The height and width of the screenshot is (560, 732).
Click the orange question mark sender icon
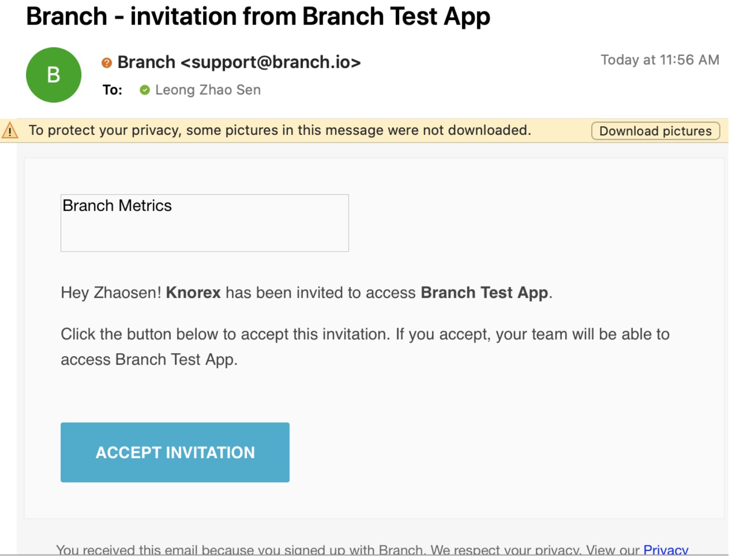pyautogui.click(x=107, y=63)
